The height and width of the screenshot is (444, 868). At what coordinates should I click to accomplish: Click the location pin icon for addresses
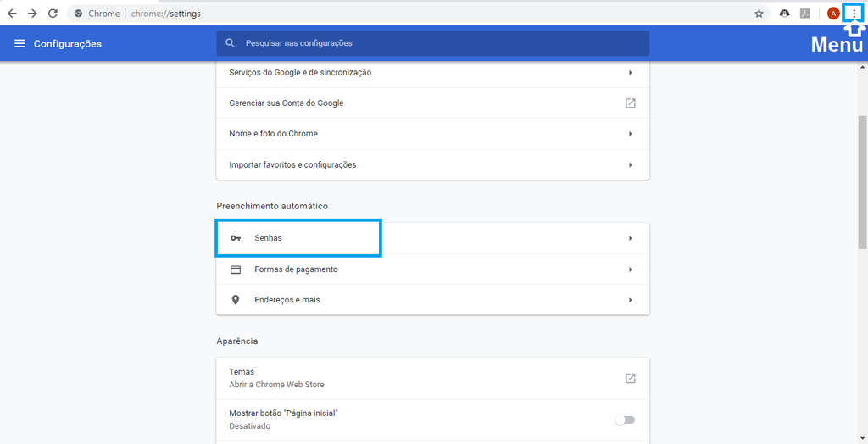pos(236,300)
